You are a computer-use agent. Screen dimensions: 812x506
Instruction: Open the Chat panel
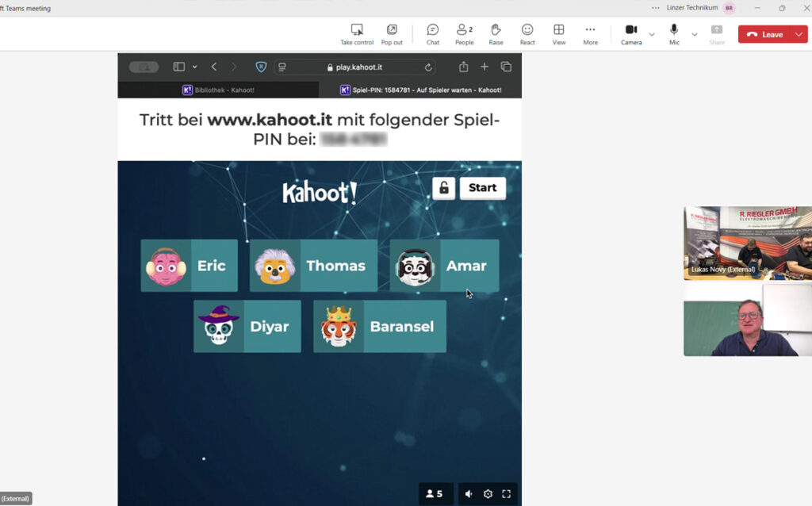click(433, 34)
